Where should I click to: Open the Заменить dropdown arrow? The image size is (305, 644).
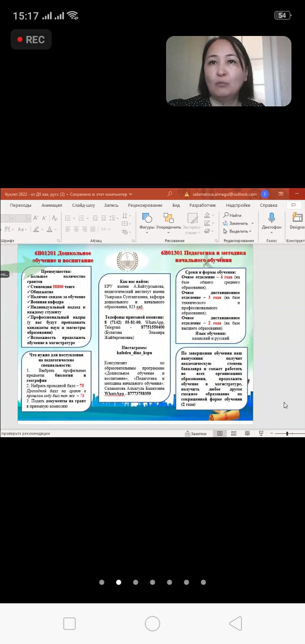pyautogui.click(x=252, y=223)
